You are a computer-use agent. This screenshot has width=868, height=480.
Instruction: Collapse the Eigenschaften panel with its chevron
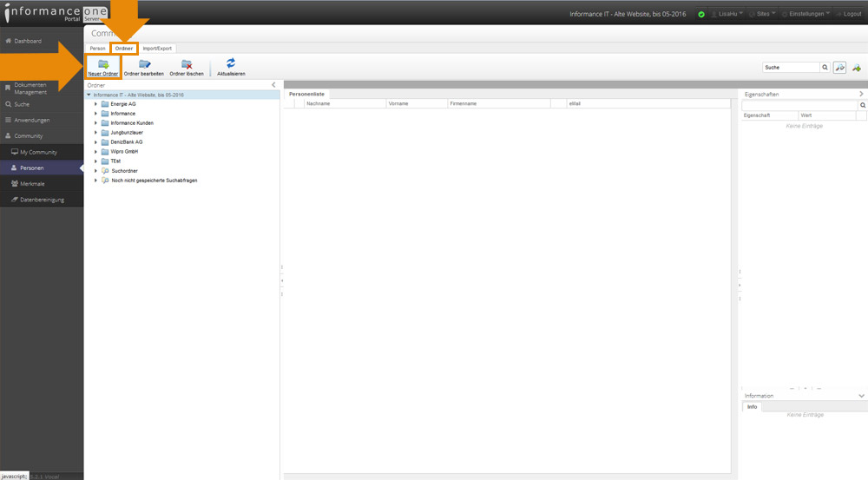coord(861,94)
